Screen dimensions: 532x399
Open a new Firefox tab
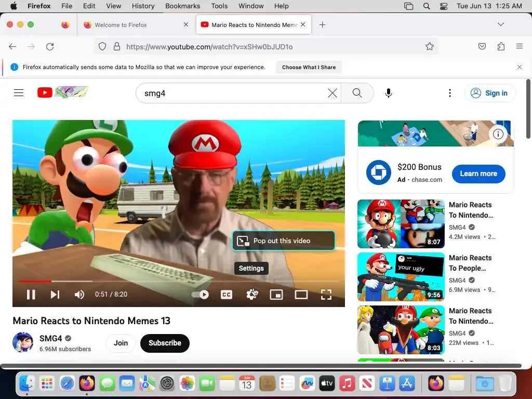(322, 25)
